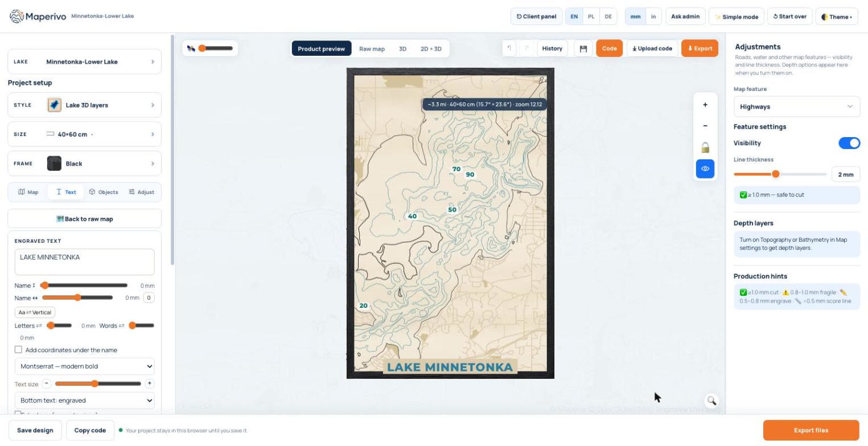Expand the Lake Minnetonka-Lower Lake selector
The height and width of the screenshot is (446, 868).
pyautogui.click(x=84, y=61)
